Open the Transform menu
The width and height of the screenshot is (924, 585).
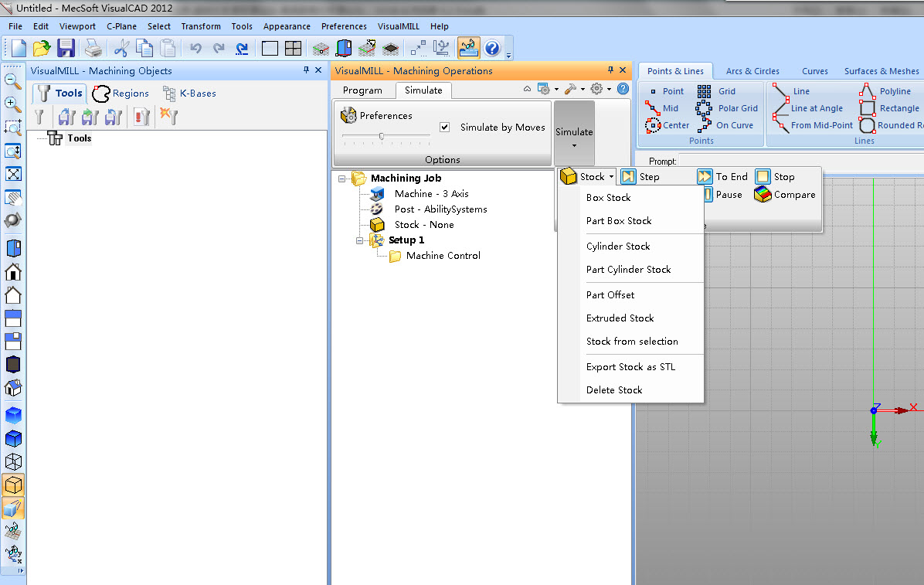point(201,26)
